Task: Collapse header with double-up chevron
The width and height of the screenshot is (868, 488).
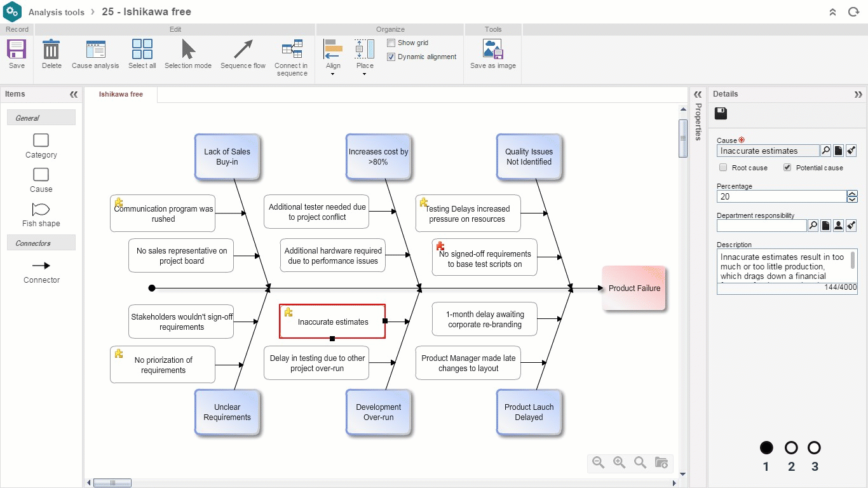Action: tap(832, 12)
